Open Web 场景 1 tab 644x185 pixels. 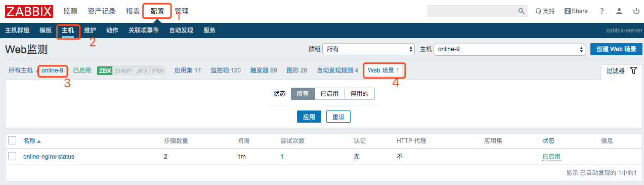pos(383,70)
